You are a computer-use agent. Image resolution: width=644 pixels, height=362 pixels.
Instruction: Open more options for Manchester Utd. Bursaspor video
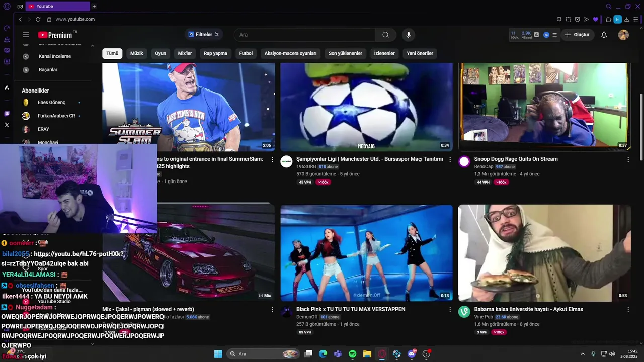[450, 159]
